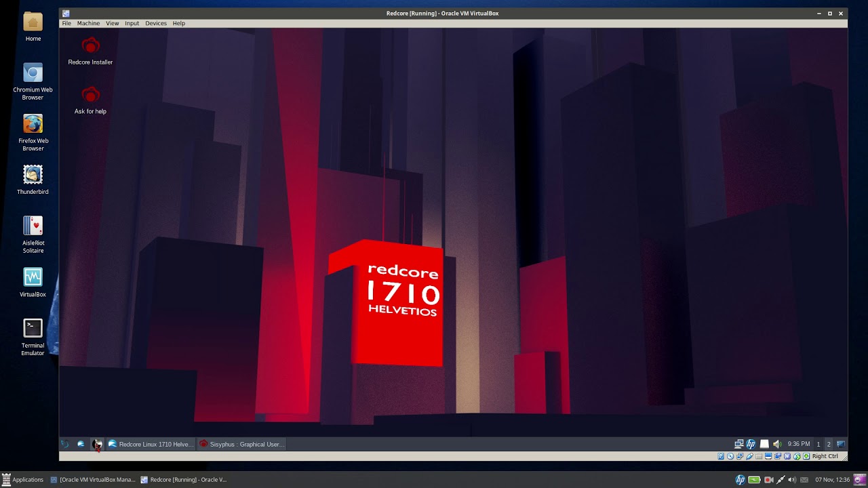Screen dimensions: 868x488
Task: Click the VirtualBox shared folders status icon
Action: 759,456
